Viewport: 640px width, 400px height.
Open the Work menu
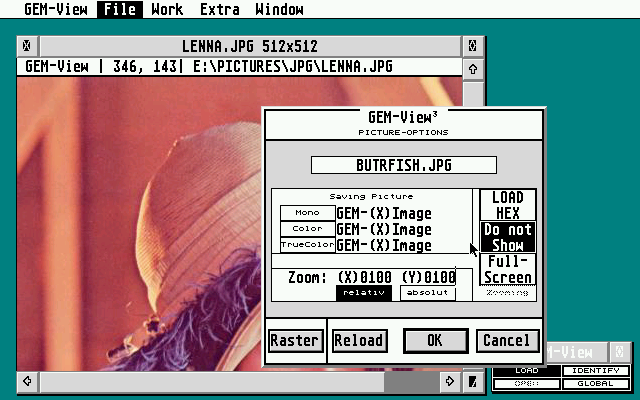[167, 9]
